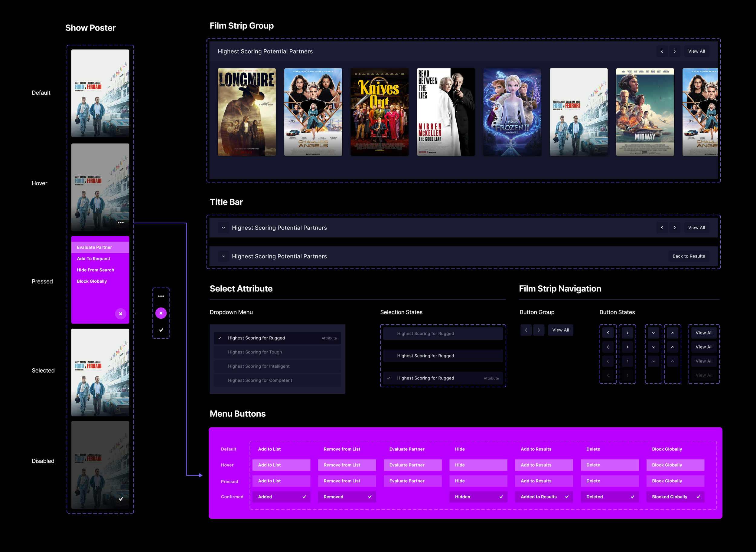Image resolution: width=756 pixels, height=552 pixels.
Task: Click the three-dots icon on hovered poster
Action: 121,222
